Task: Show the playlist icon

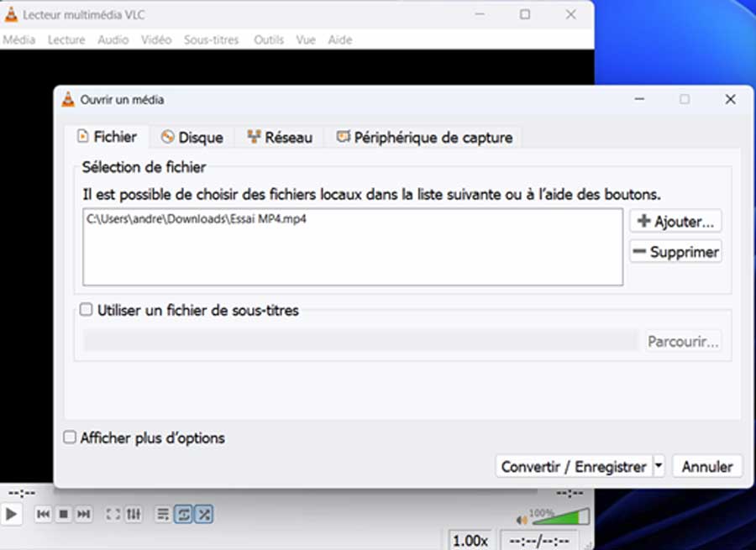Action: [x=163, y=515]
